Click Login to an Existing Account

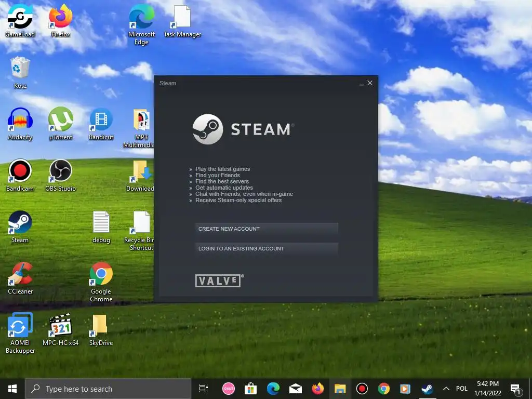click(x=267, y=249)
